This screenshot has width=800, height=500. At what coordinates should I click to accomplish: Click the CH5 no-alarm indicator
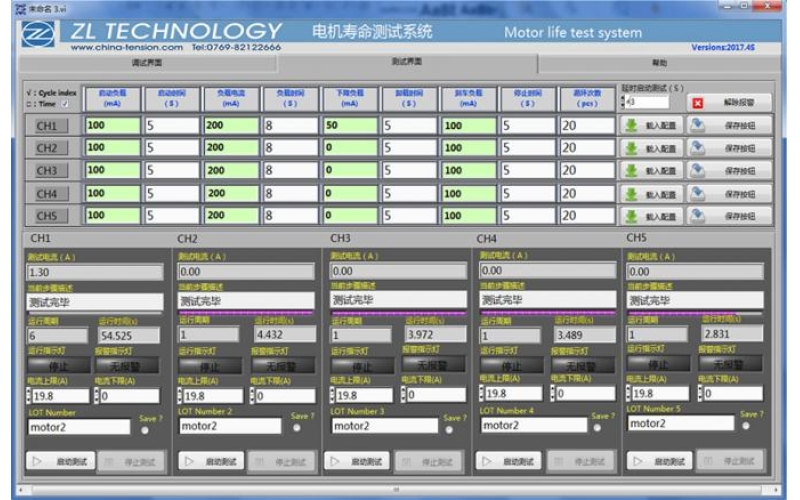pyautogui.click(x=730, y=363)
